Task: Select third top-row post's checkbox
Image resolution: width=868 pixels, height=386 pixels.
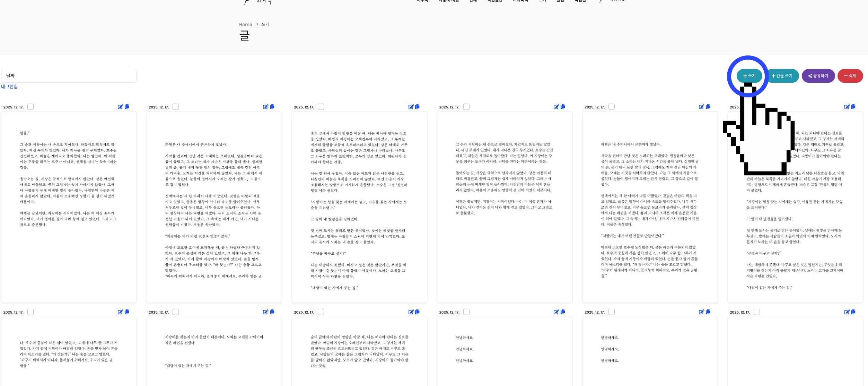Action: (321, 107)
